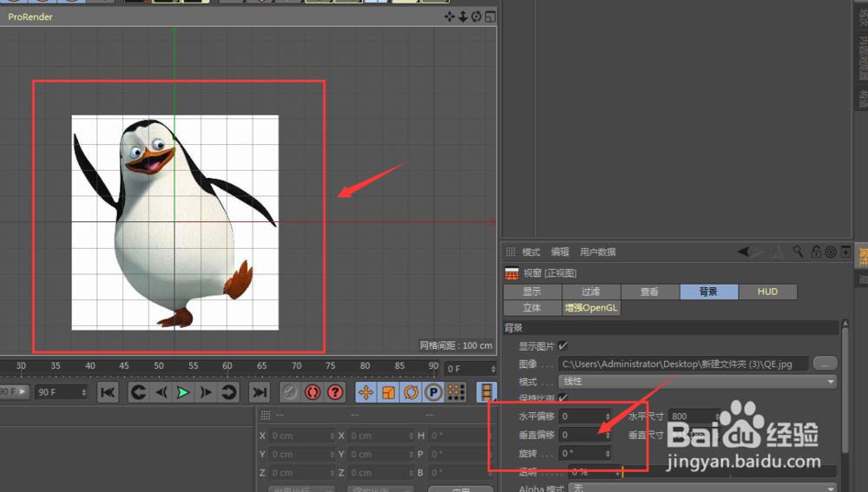The height and width of the screenshot is (492, 868).
Task: Click the position X 0 cm field
Action: 302,436
